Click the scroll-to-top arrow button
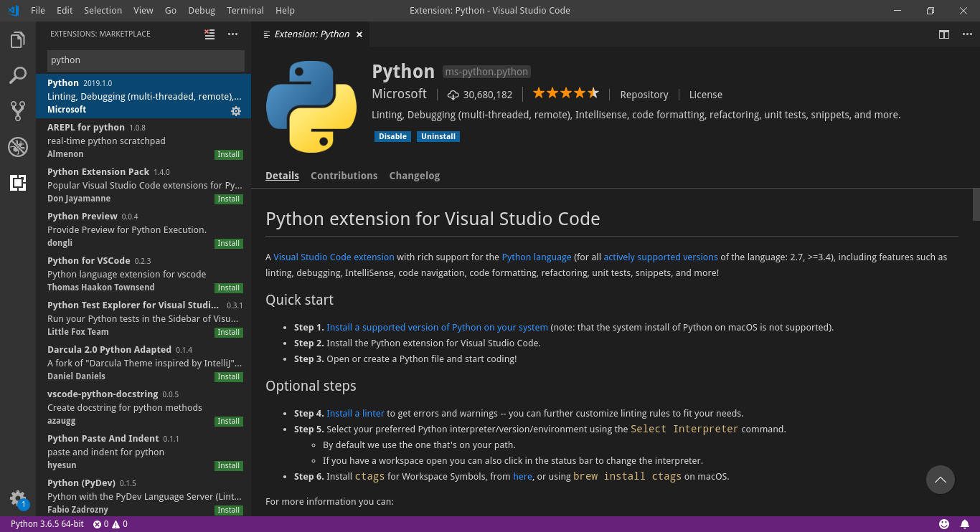This screenshot has width=980, height=532. (x=941, y=480)
